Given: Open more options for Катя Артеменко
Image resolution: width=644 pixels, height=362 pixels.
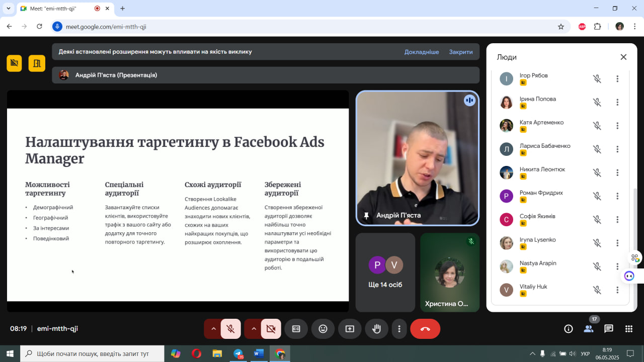Looking at the screenshot, I should click(617, 126).
